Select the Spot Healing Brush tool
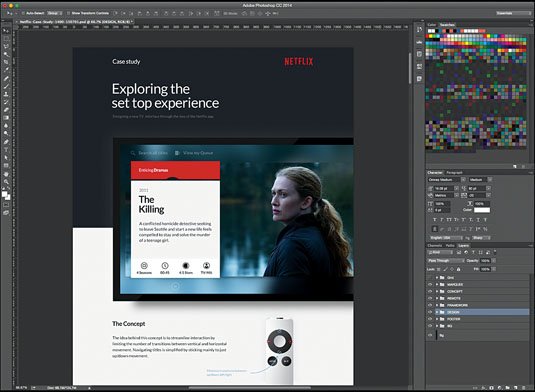The width and height of the screenshot is (535, 392). (6, 78)
